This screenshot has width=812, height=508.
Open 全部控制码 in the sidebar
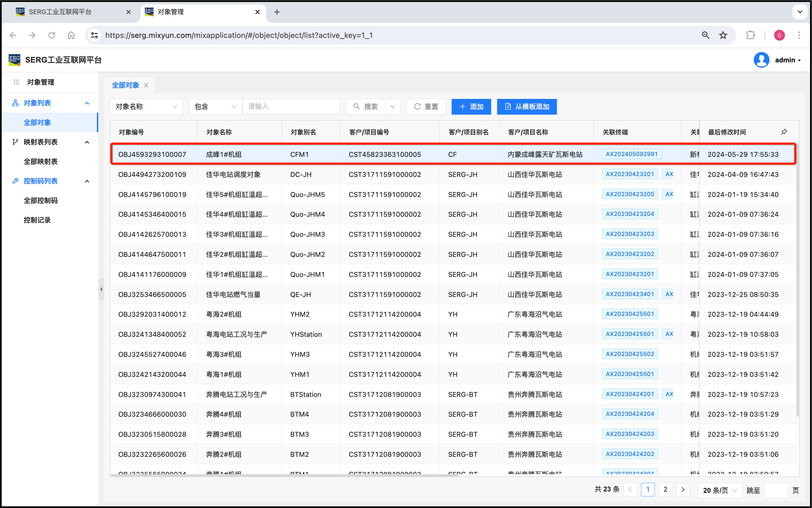(41, 200)
